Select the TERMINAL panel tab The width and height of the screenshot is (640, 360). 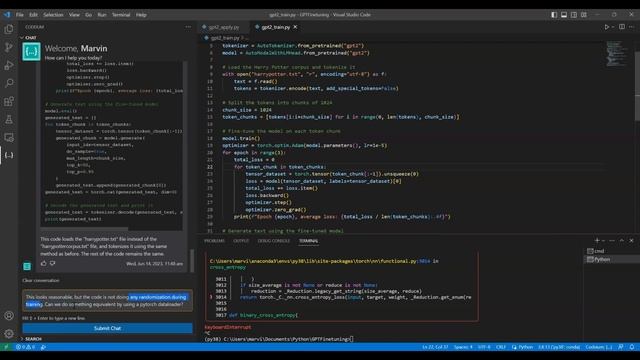[308, 241]
